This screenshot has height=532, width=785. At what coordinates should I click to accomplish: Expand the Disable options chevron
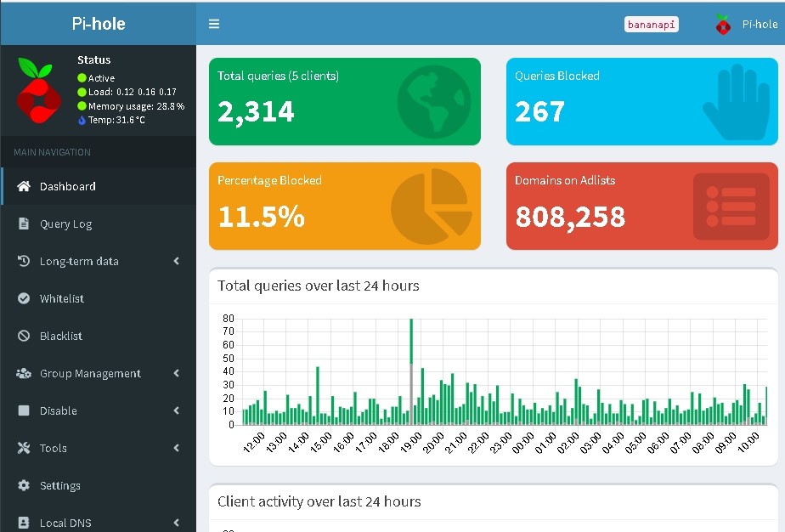[176, 410]
